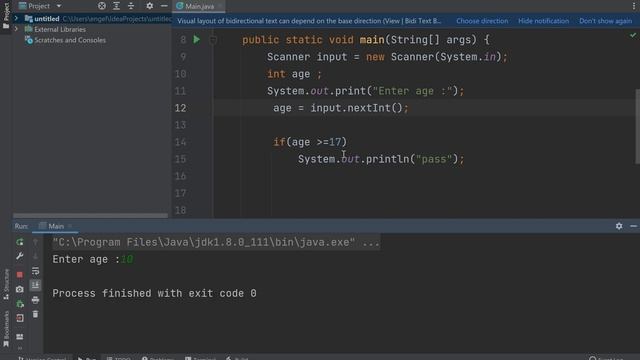Click 'Process finished with exit code 0' text
640x360 pixels.
tap(154, 293)
